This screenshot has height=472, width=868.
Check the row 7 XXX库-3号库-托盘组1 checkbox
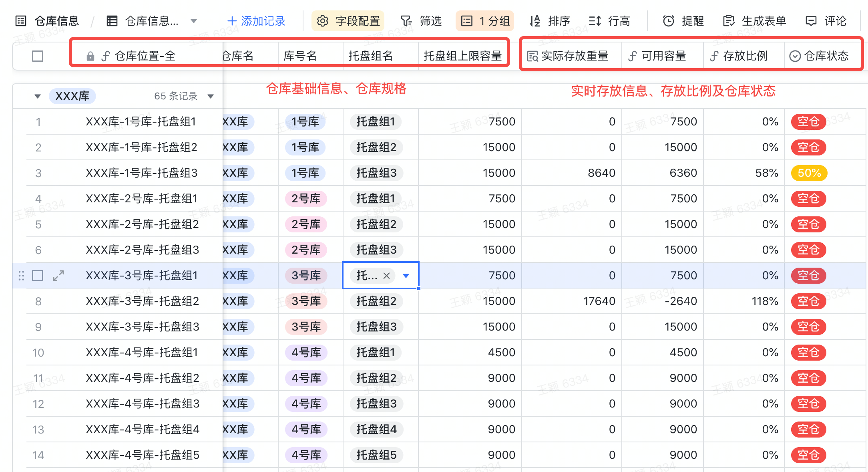click(38, 276)
